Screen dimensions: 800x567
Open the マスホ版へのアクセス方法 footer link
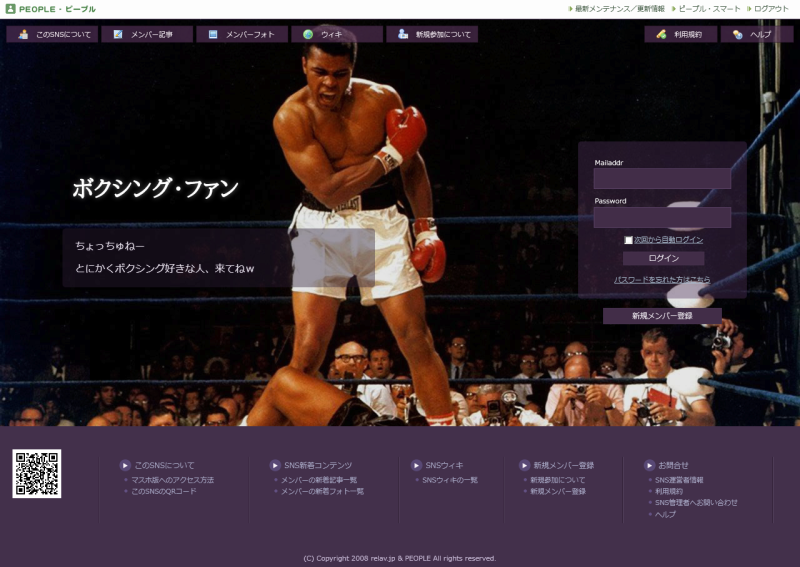pos(172,480)
